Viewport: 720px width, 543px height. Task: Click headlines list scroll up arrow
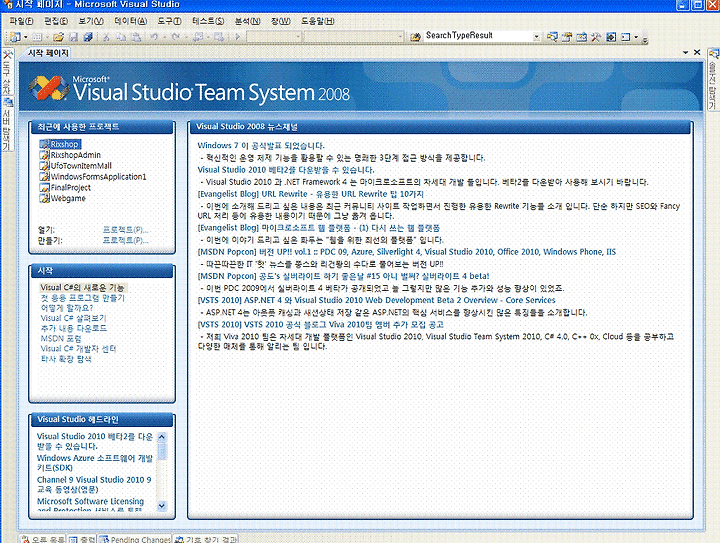tap(161, 437)
